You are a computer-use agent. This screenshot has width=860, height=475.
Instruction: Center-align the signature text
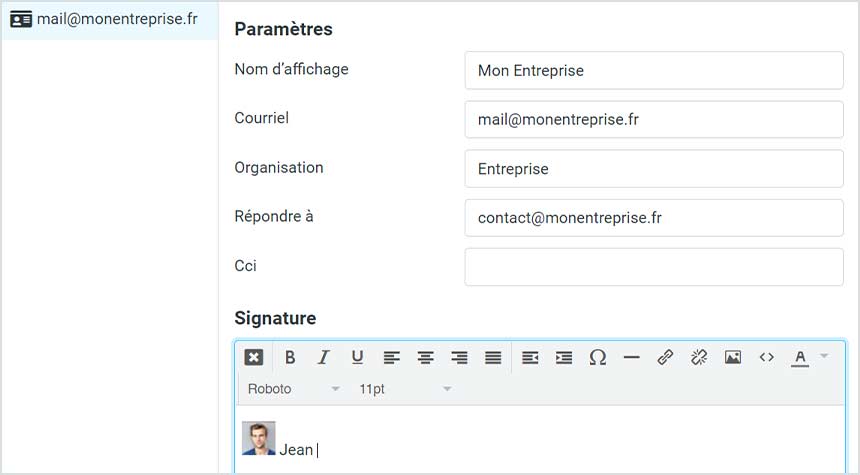tap(425, 358)
